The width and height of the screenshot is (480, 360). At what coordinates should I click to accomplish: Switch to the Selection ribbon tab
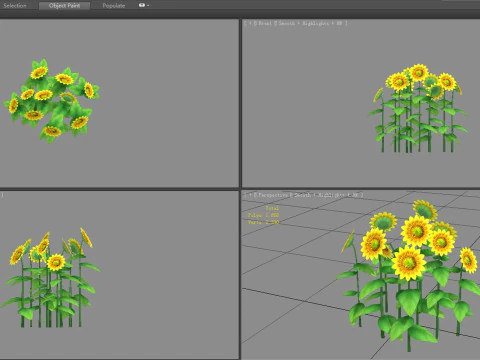[x=15, y=6]
